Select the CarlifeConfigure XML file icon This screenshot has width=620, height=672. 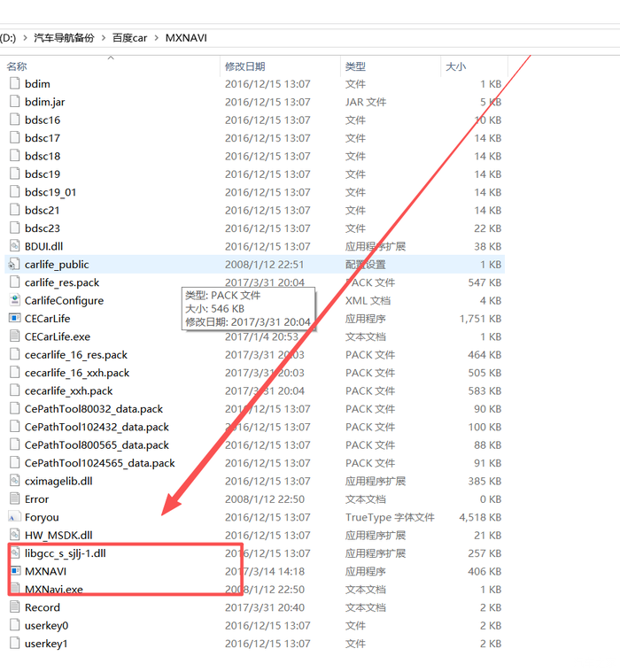(x=14, y=300)
